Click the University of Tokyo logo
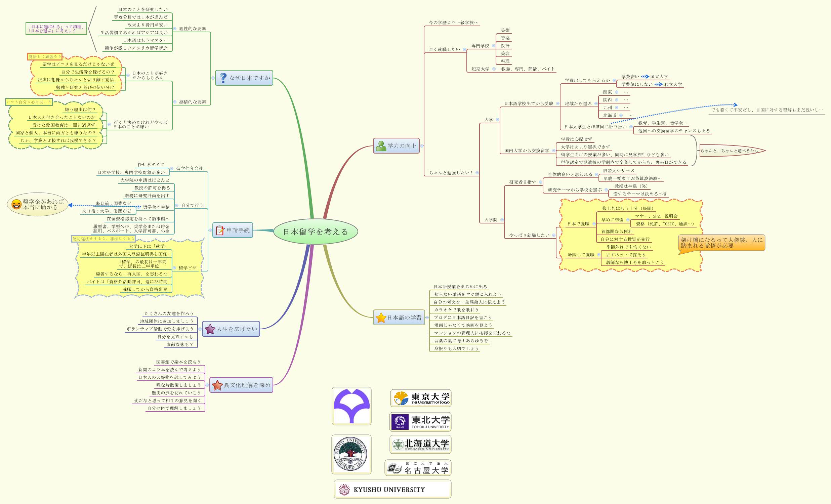 click(420, 398)
